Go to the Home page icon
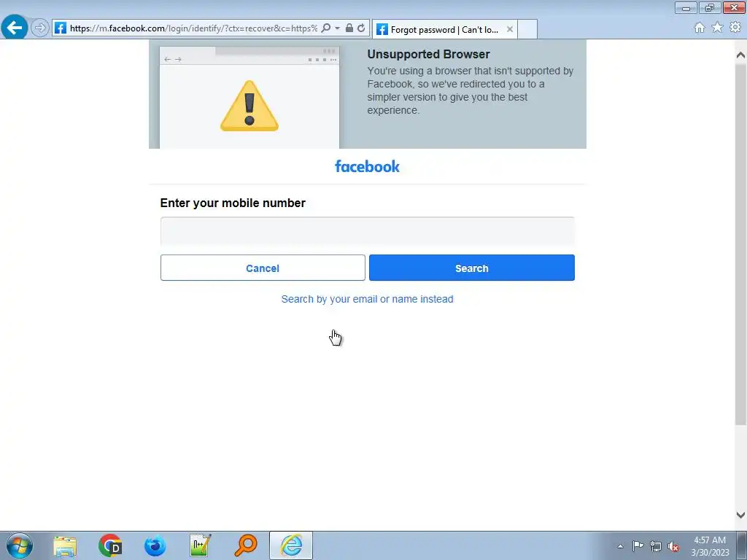747x560 pixels. [x=700, y=28]
